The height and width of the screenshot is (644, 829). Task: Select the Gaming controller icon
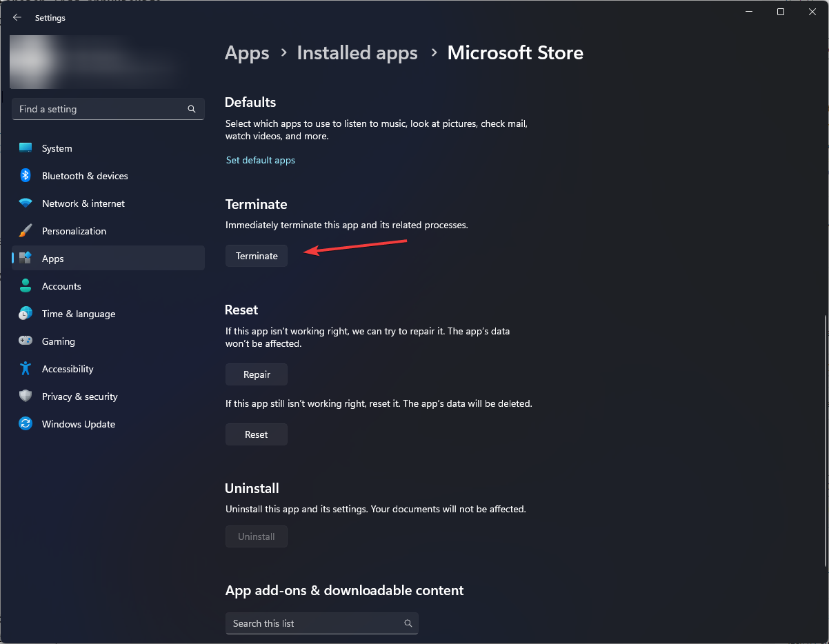26,341
